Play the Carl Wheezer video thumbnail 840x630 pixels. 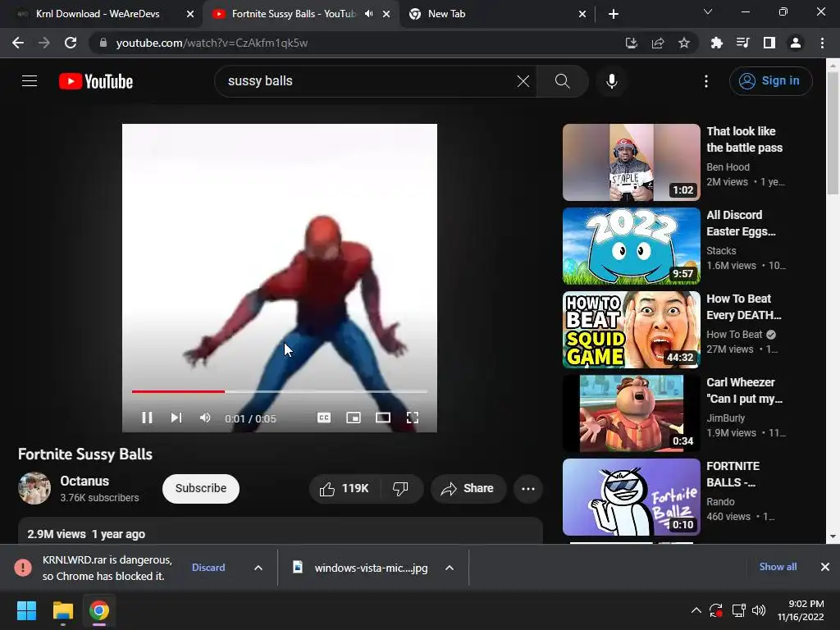(x=631, y=413)
